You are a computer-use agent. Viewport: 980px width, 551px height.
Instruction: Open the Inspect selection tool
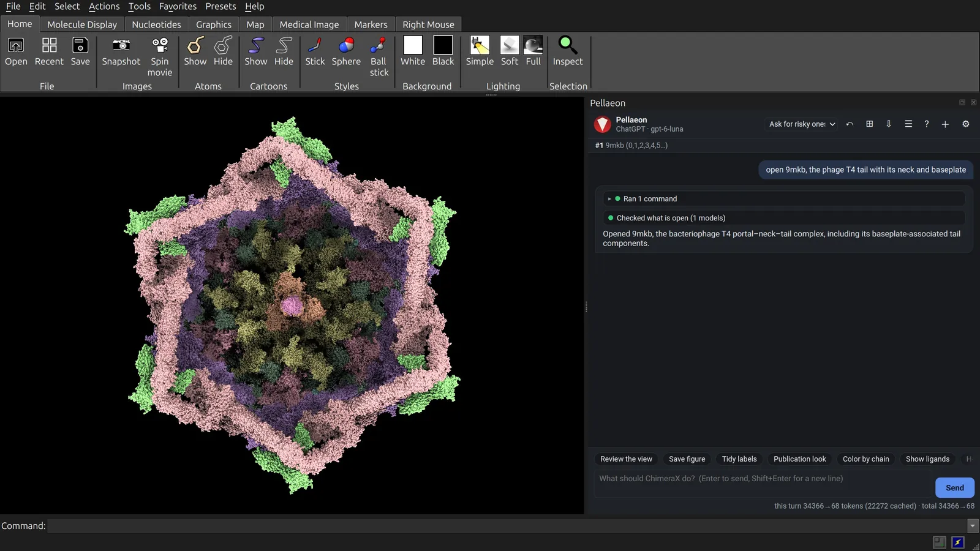point(568,51)
